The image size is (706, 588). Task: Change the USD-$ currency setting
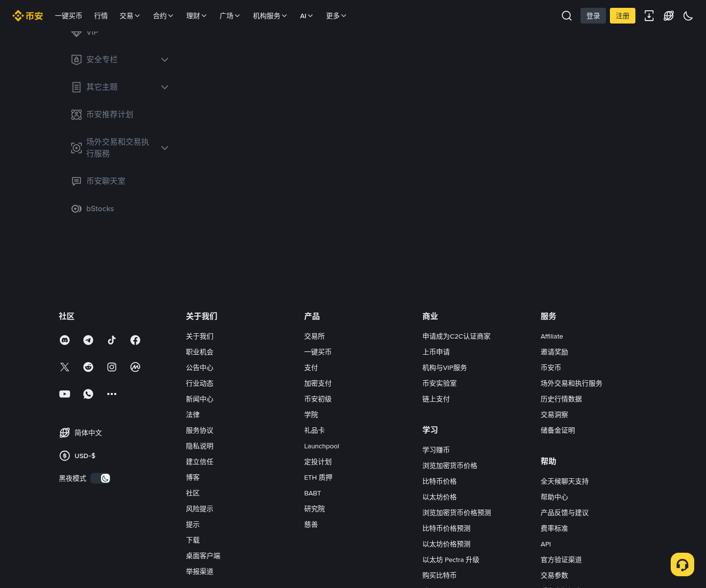pos(77,456)
